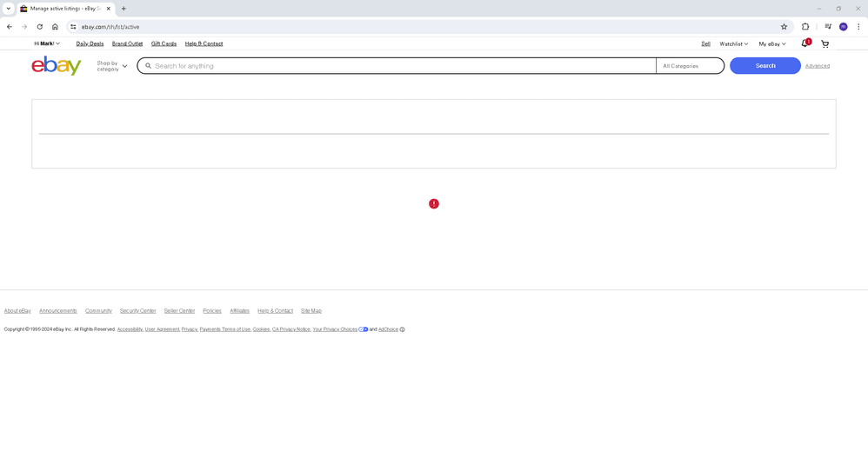This screenshot has height=471, width=868.
Task: Open Brand Outlet link
Action: 127,43
